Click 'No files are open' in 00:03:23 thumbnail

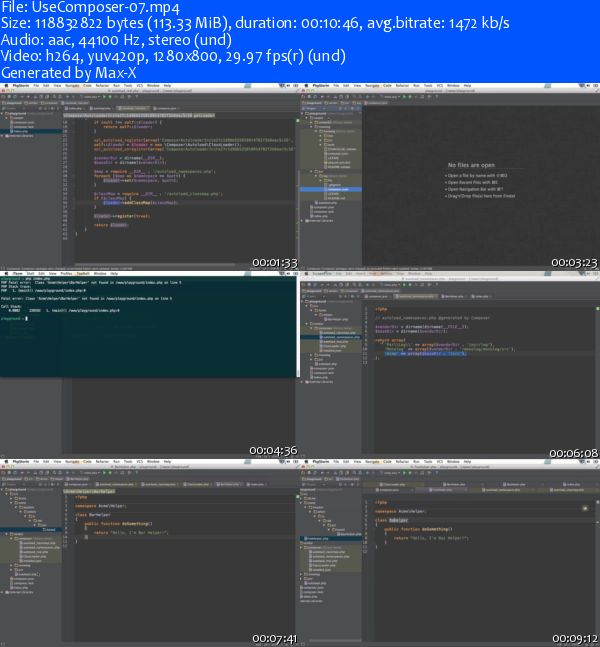(471, 165)
